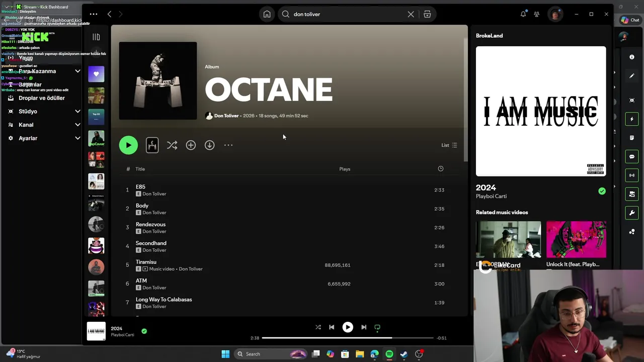Skip to next track
Screen dimensions: 644x362
[x=364, y=327]
